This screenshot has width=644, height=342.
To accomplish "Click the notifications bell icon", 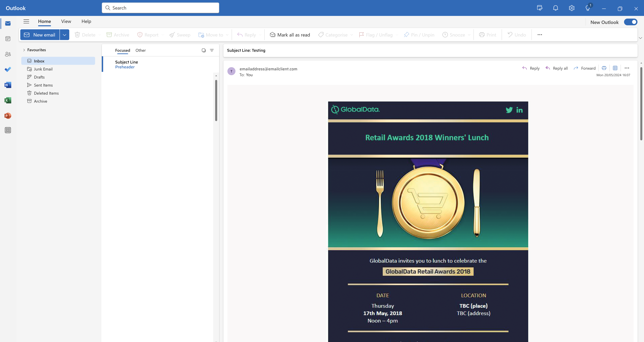I will point(555,8).
